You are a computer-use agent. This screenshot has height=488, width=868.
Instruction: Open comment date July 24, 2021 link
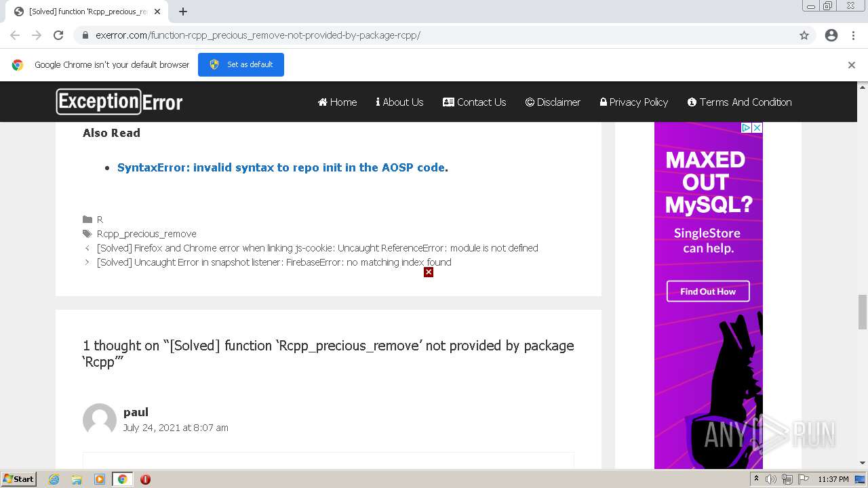coord(176,428)
